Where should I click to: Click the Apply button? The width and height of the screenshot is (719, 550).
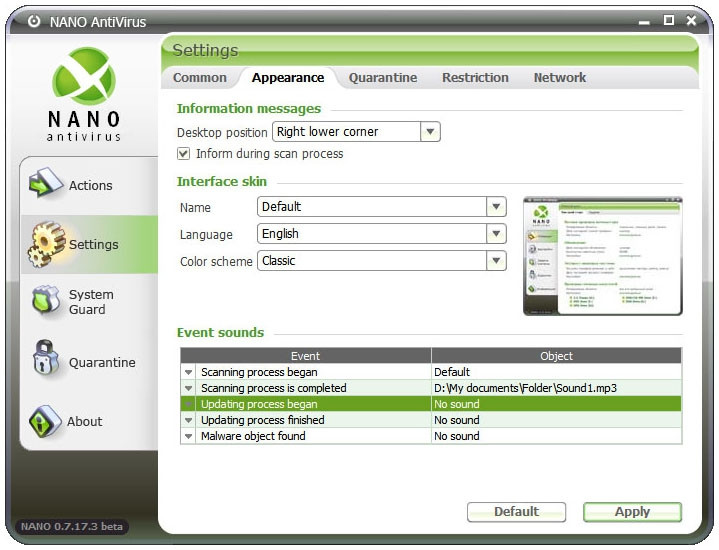point(632,511)
